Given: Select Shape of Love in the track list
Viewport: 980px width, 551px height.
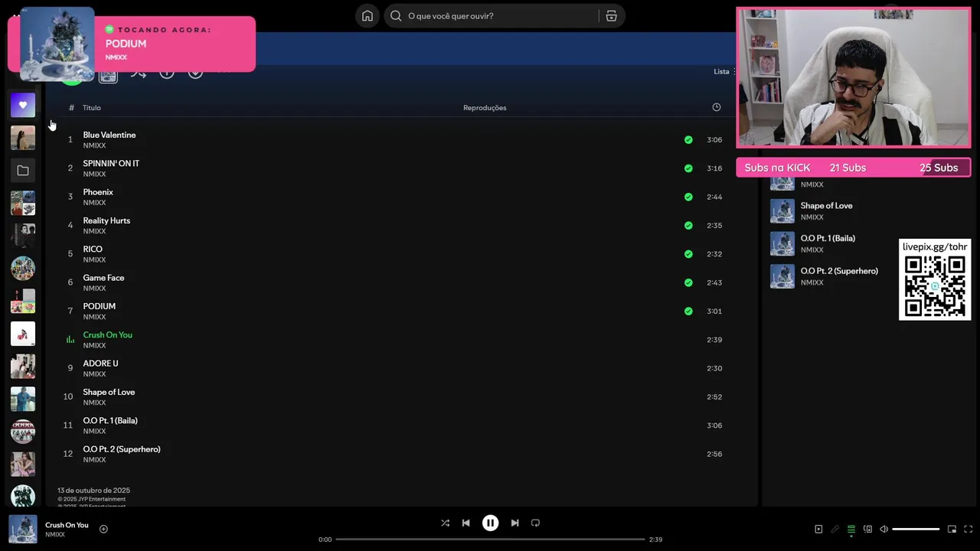Looking at the screenshot, I should point(109,392).
